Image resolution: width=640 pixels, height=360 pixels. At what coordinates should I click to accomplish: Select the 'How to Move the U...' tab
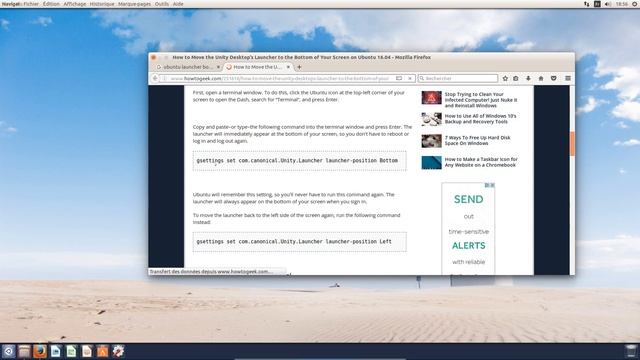(x=258, y=67)
